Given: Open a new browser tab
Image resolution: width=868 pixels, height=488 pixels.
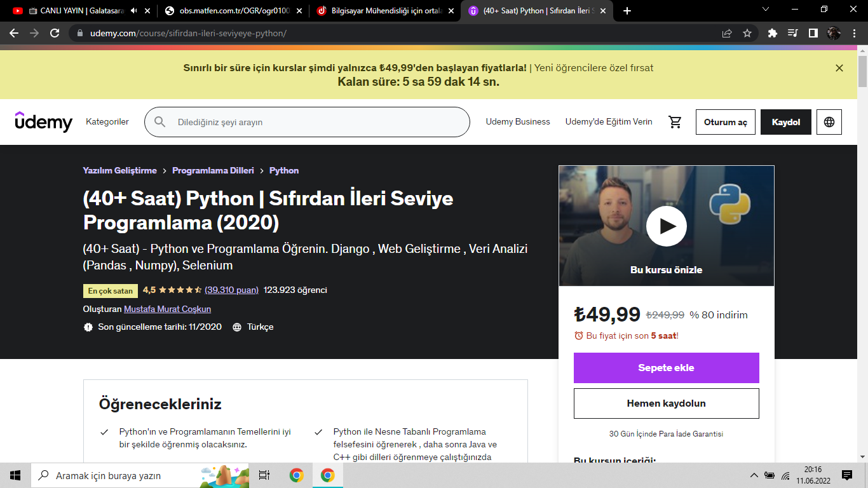Looking at the screenshot, I should (x=627, y=11).
